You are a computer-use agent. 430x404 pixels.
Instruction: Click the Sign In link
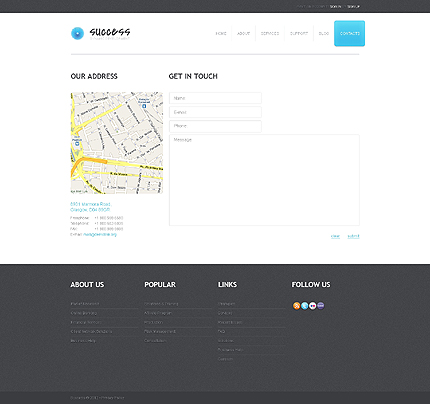click(x=335, y=7)
